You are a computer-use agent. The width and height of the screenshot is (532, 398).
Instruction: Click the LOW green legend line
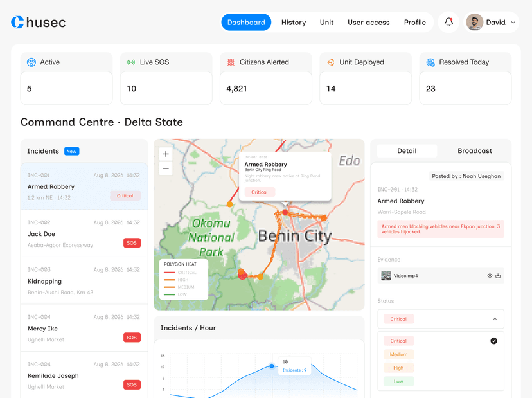click(170, 294)
